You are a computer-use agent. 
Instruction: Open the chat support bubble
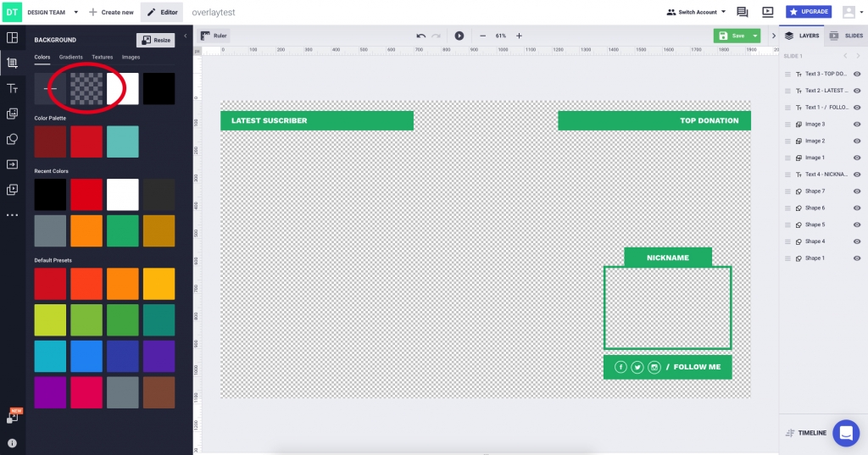coord(845,433)
